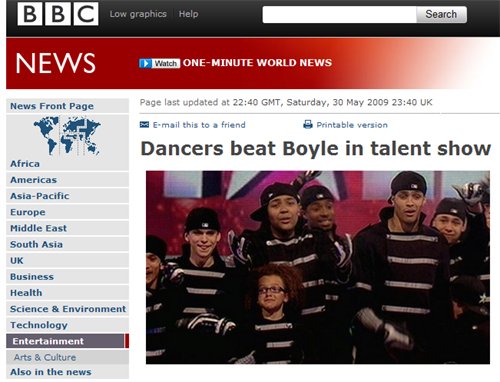Open the Low graphics version link
The height and width of the screenshot is (382, 500).
point(138,14)
